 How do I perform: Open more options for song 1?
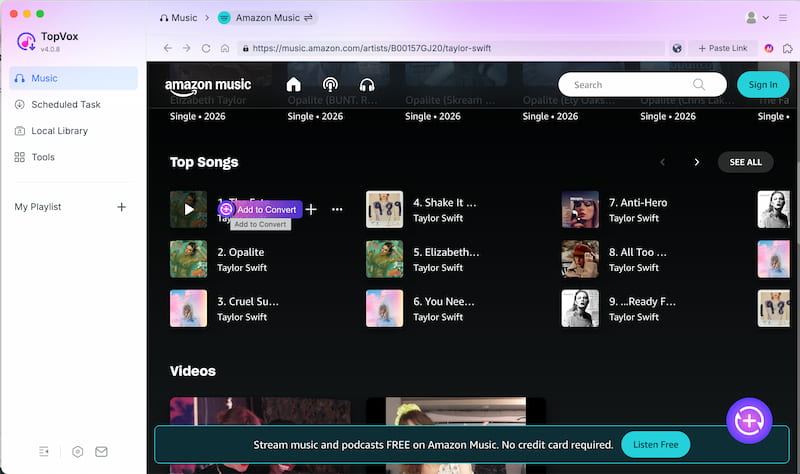coord(337,209)
